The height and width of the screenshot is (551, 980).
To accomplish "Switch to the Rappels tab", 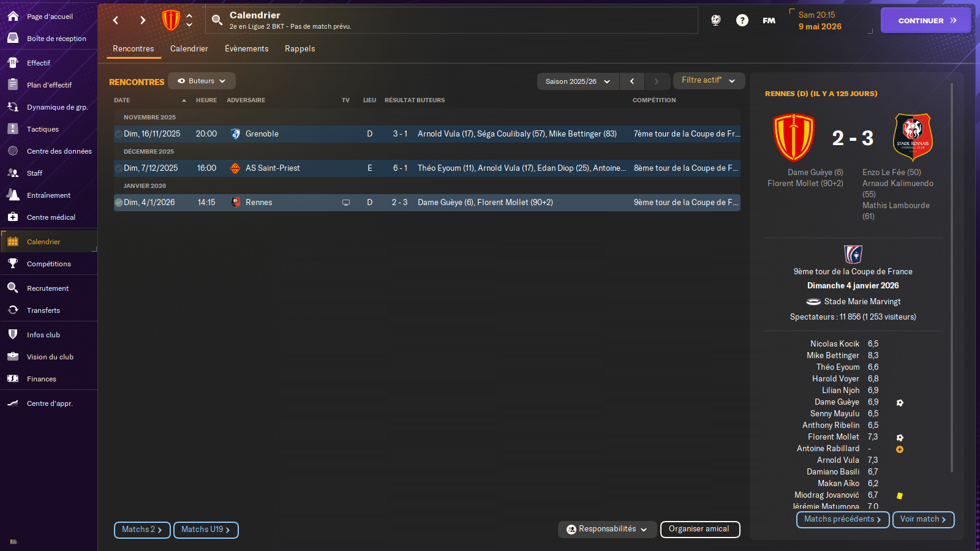I will (x=300, y=49).
